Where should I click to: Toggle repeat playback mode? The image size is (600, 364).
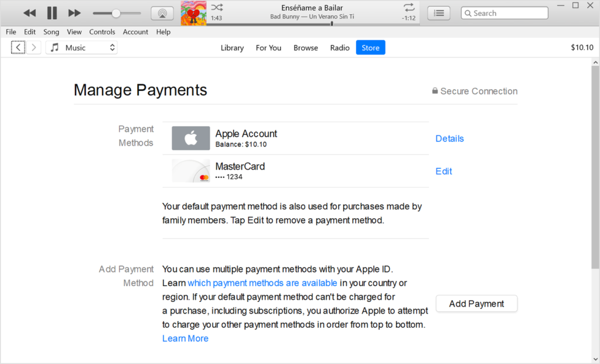(x=408, y=8)
